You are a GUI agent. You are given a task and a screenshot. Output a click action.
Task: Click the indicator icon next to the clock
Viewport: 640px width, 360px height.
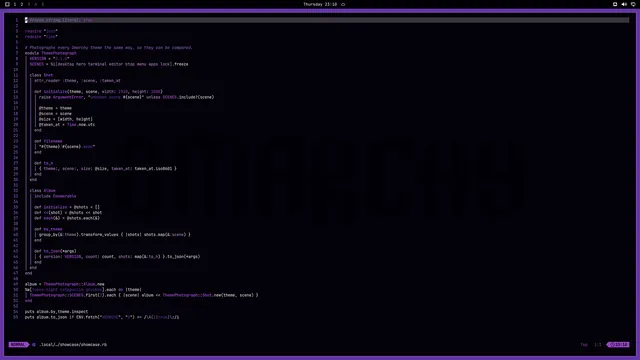pos(343,4)
